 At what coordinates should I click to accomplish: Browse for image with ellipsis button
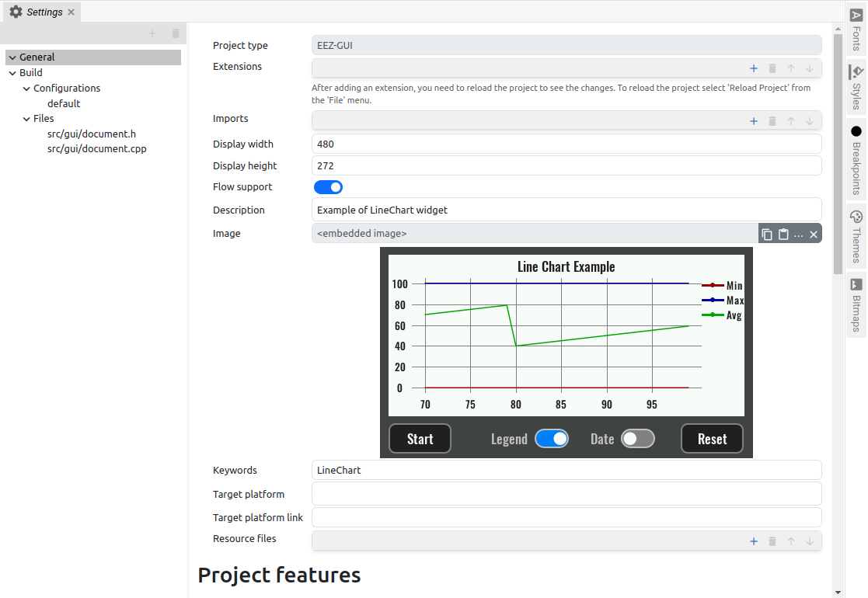[x=798, y=235]
